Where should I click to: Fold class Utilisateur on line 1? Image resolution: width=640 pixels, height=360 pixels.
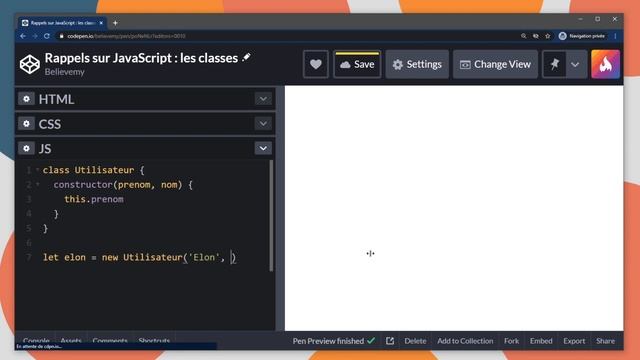37,170
